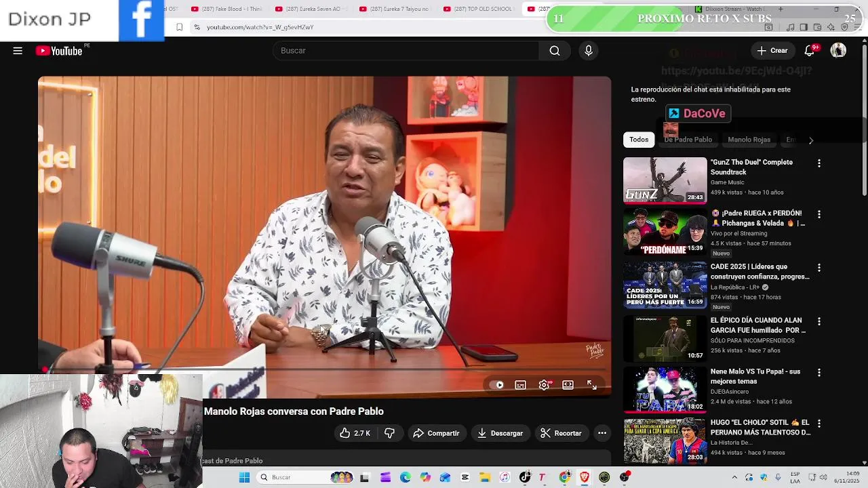Launch Microsoft Edge from taskbar
Image resolution: width=868 pixels, height=488 pixels.
pos(406,477)
